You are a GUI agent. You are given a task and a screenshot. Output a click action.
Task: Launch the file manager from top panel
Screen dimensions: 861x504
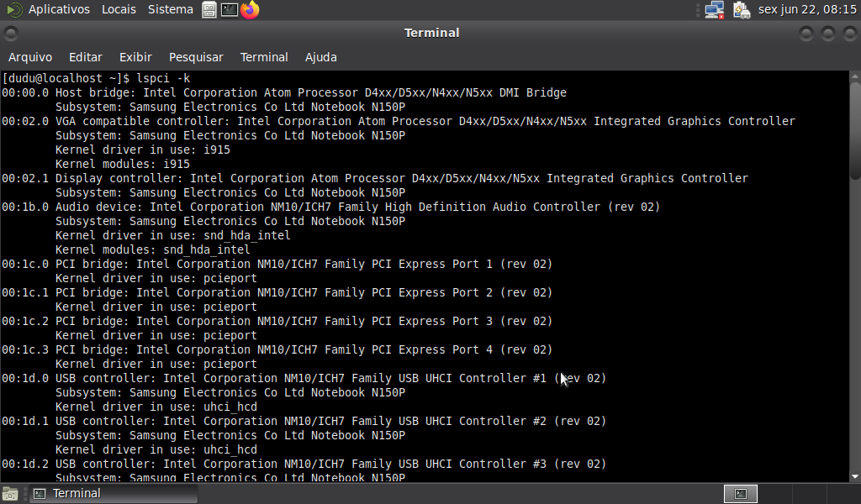[210, 10]
